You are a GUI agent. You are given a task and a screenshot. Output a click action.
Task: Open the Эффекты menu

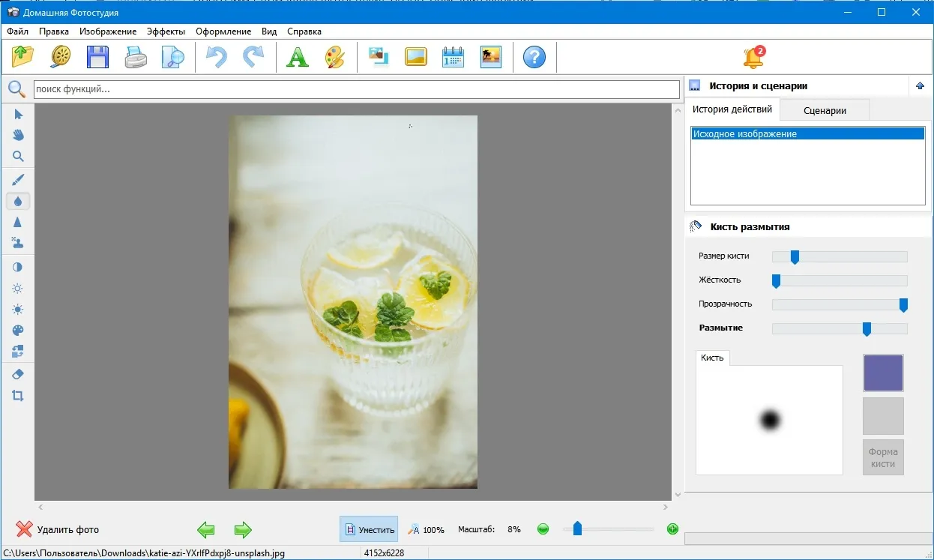(166, 31)
